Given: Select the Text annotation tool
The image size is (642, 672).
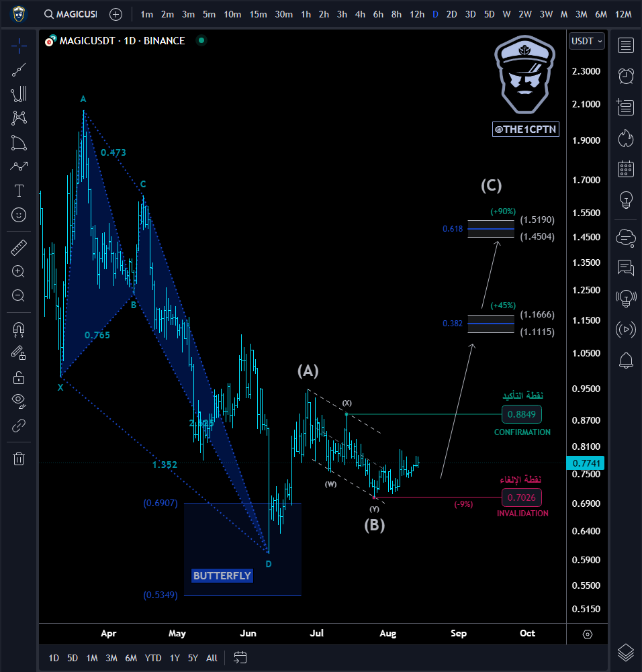Looking at the screenshot, I should pos(19,191).
